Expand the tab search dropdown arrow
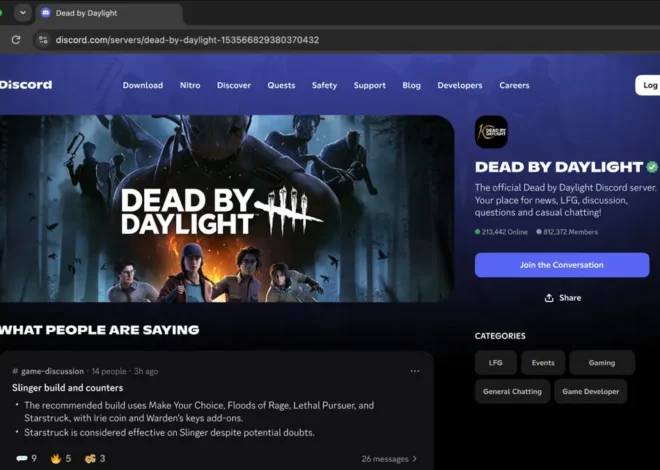This screenshot has width=660, height=470. click(x=23, y=13)
